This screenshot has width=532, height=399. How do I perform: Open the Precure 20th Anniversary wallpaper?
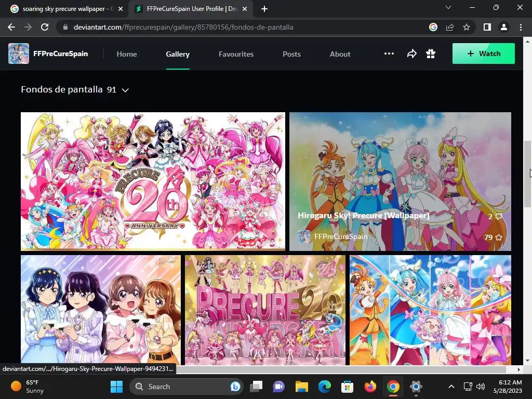pyautogui.click(x=153, y=181)
